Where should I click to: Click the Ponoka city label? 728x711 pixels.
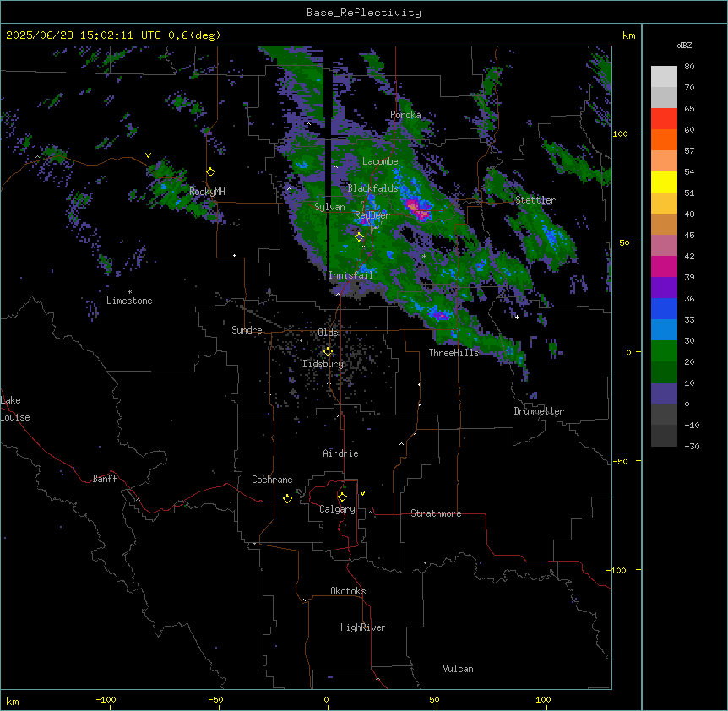pos(405,115)
